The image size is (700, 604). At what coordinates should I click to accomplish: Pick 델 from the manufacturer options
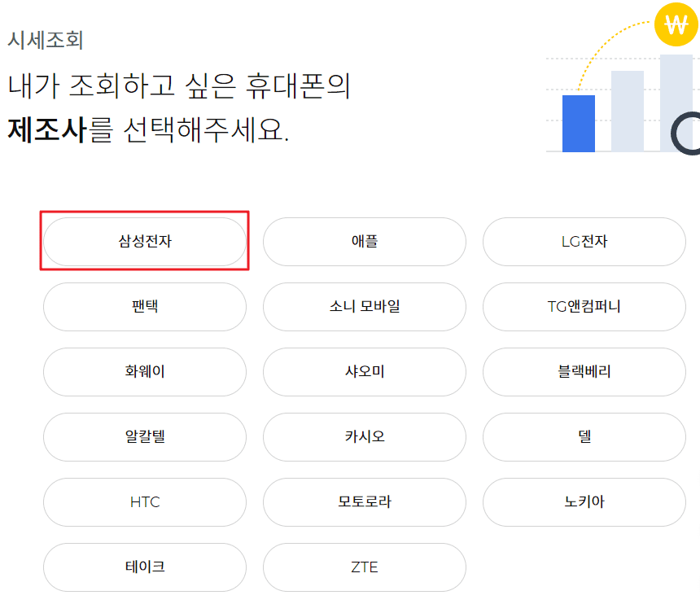(584, 437)
